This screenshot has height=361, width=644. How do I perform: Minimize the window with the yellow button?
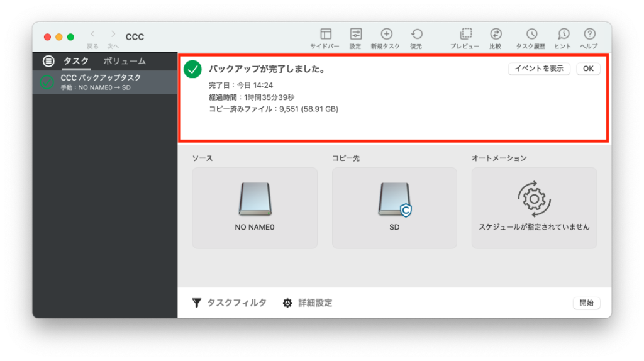coord(59,37)
